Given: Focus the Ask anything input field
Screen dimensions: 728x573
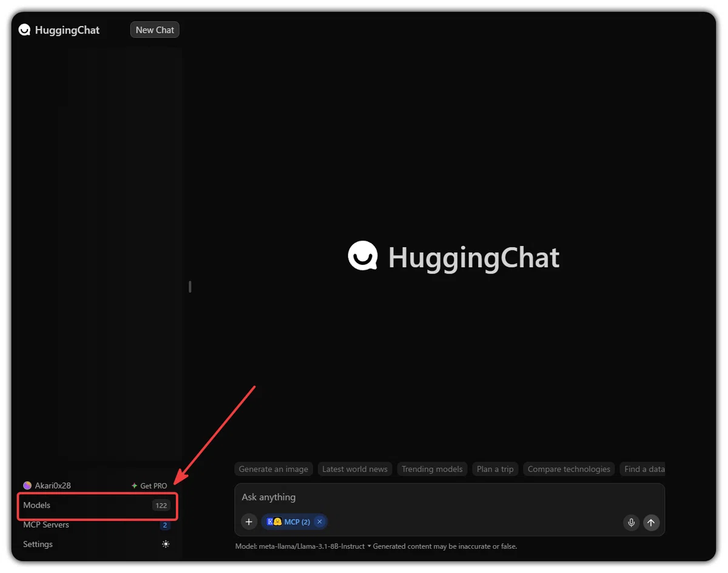Looking at the screenshot, I should [x=450, y=497].
